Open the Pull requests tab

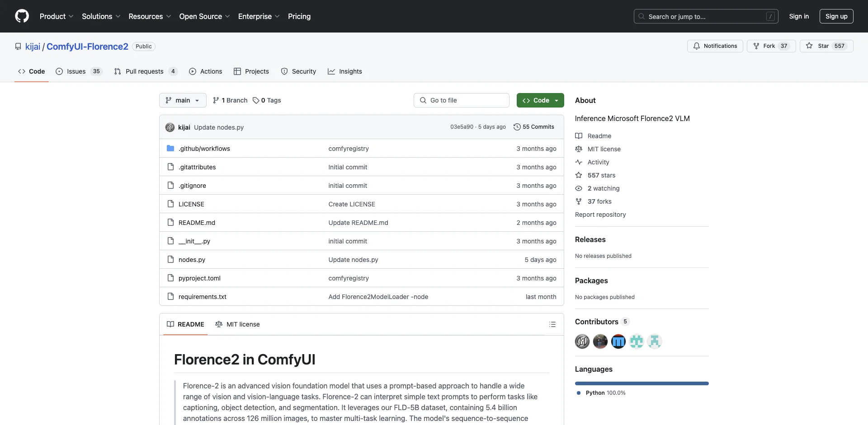tap(146, 71)
